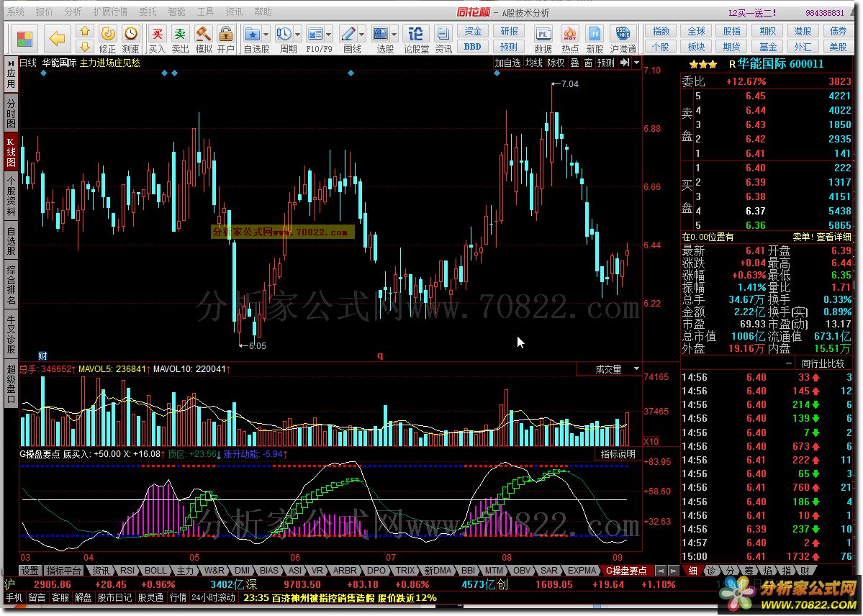Click the 港股 Hong Kong stocks button

pyautogui.click(x=803, y=32)
